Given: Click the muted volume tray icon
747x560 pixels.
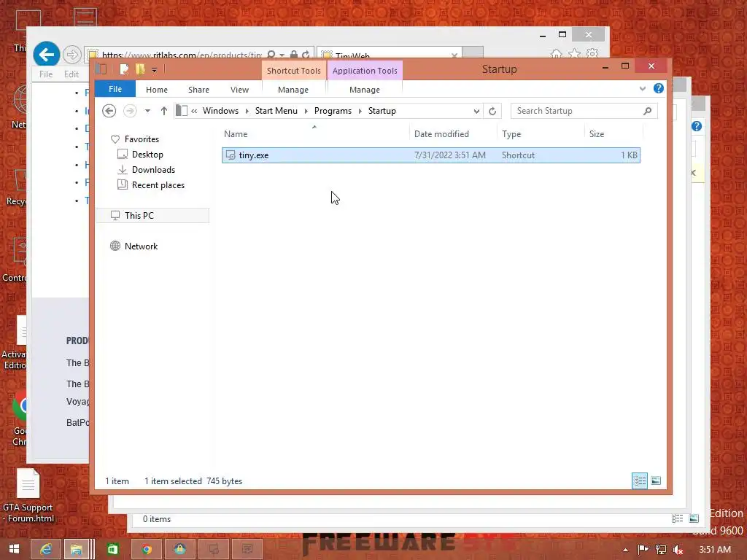Looking at the screenshot, I should 678,550.
